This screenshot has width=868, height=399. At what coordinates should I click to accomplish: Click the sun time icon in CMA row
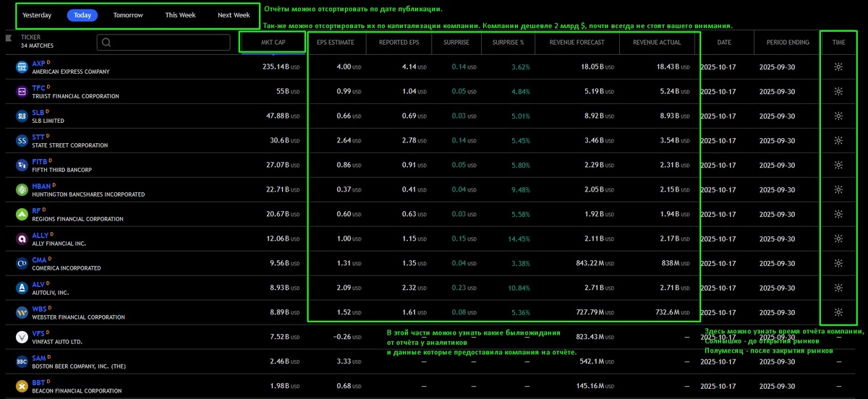click(x=838, y=263)
